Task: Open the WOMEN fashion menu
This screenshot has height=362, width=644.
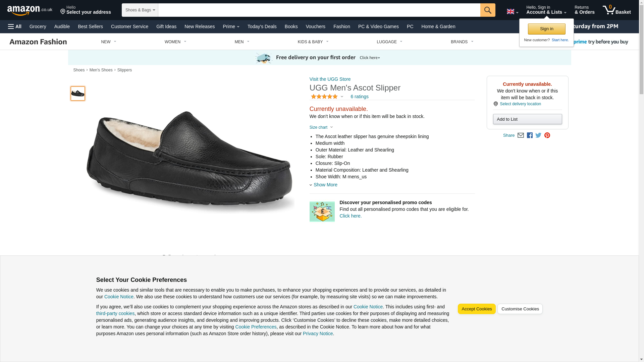Action: coord(175,42)
